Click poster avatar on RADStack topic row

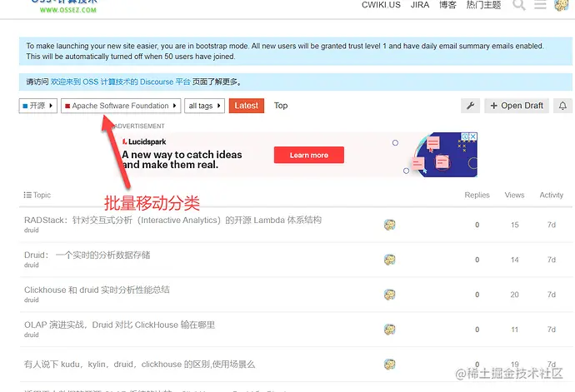[389, 225]
